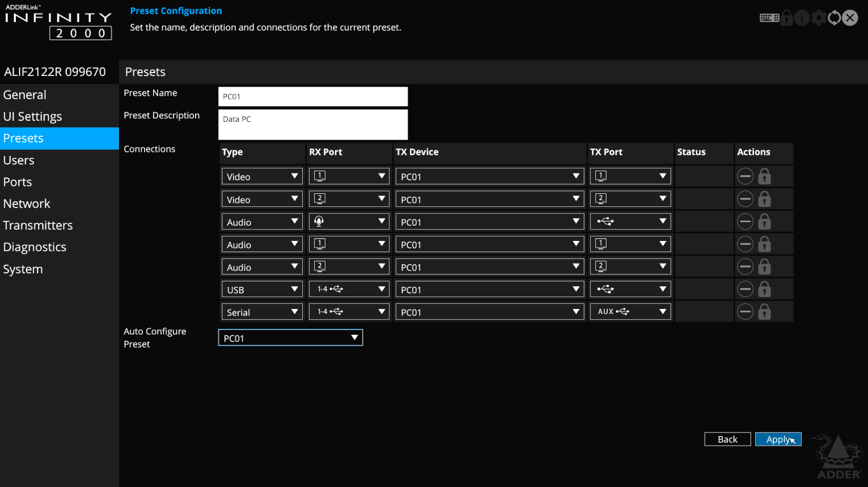
Task: Click the Preset Name text field
Action: (x=313, y=96)
